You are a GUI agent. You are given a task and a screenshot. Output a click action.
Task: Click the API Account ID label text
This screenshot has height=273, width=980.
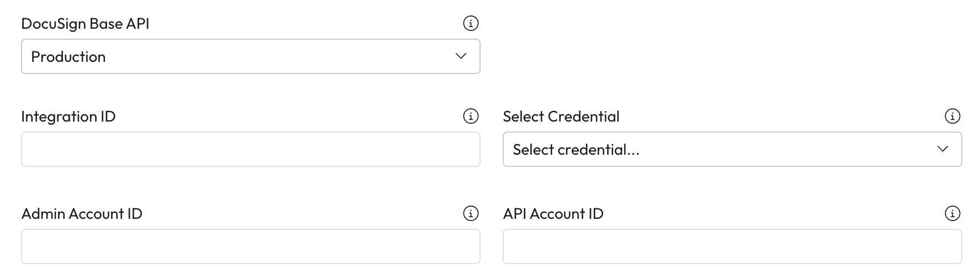[553, 214]
